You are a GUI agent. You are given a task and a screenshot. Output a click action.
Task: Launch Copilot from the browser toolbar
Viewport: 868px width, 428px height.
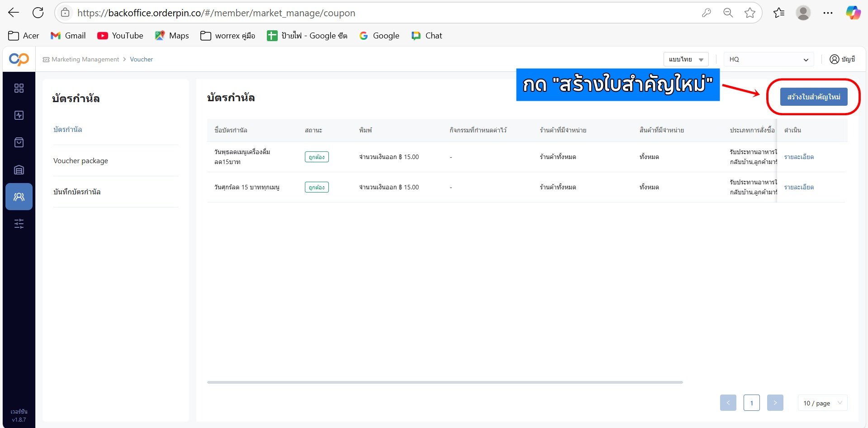(853, 13)
